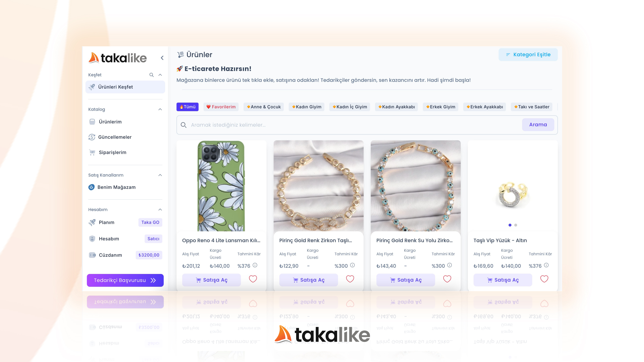The width and height of the screenshot is (644, 362).
Task: Show profit info for Taşlı Vip Yüzük
Action: tap(546, 265)
